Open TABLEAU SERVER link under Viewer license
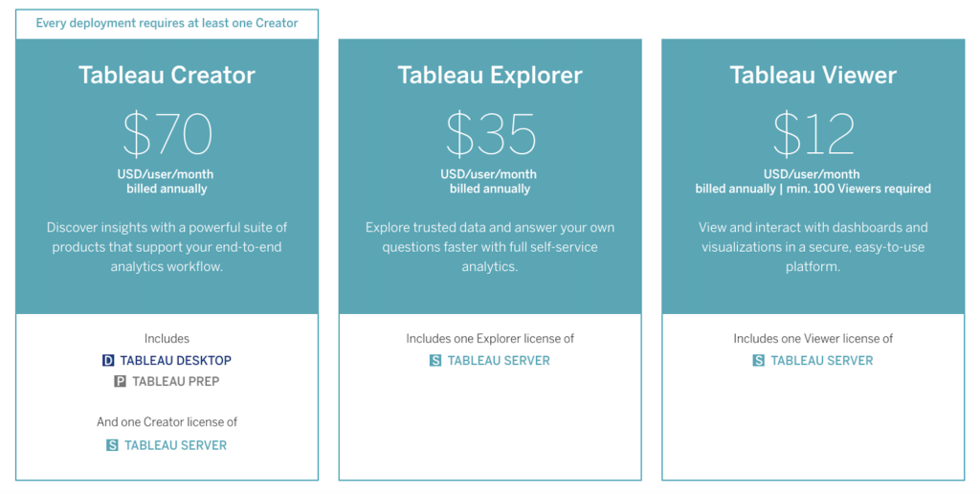 822,360
